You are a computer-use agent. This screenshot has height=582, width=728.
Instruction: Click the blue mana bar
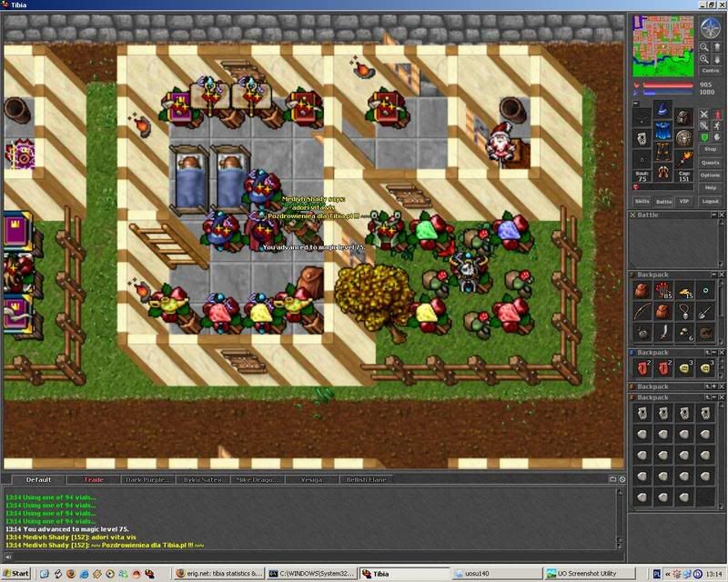click(668, 93)
